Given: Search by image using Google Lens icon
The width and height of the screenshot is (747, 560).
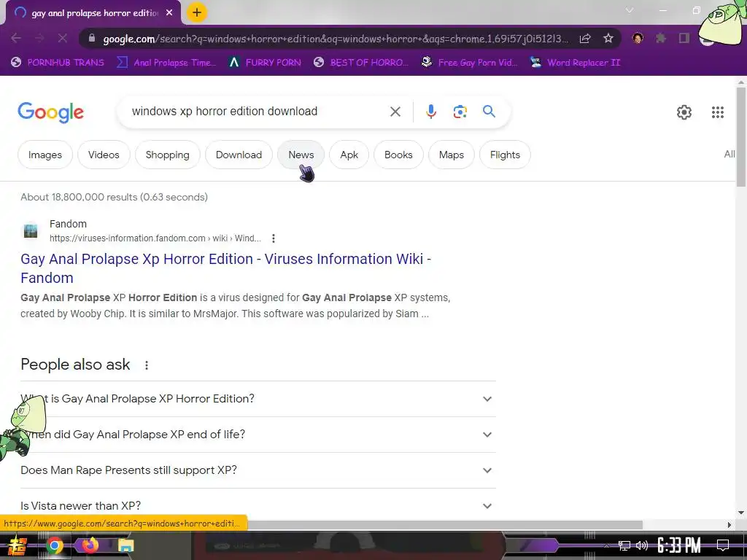Looking at the screenshot, I should click(x=460, y=112).
